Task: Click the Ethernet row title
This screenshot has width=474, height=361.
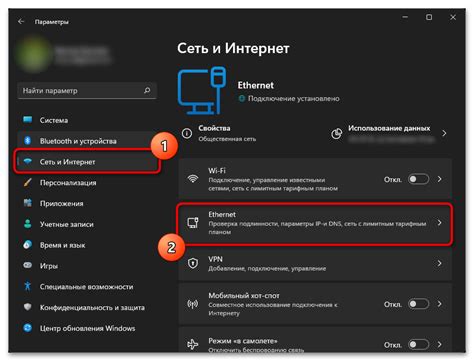Action: click(222, 214)
